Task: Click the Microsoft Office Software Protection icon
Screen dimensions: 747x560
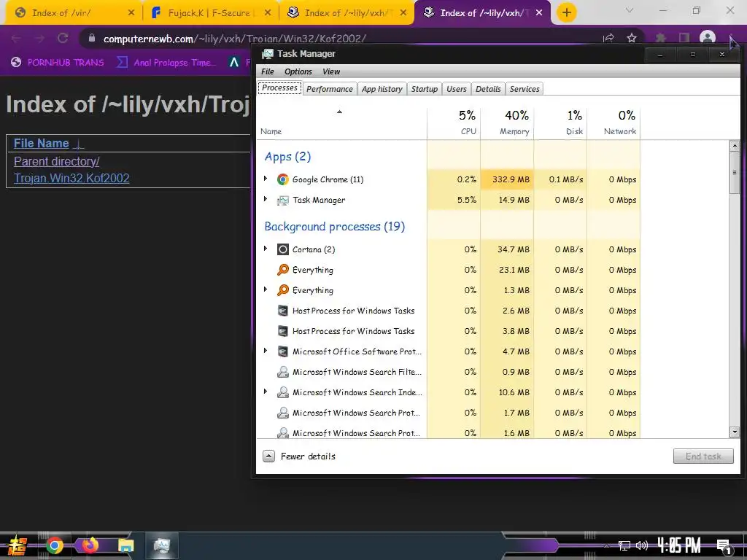Action: pyautogui.click(x=282, y=351)
